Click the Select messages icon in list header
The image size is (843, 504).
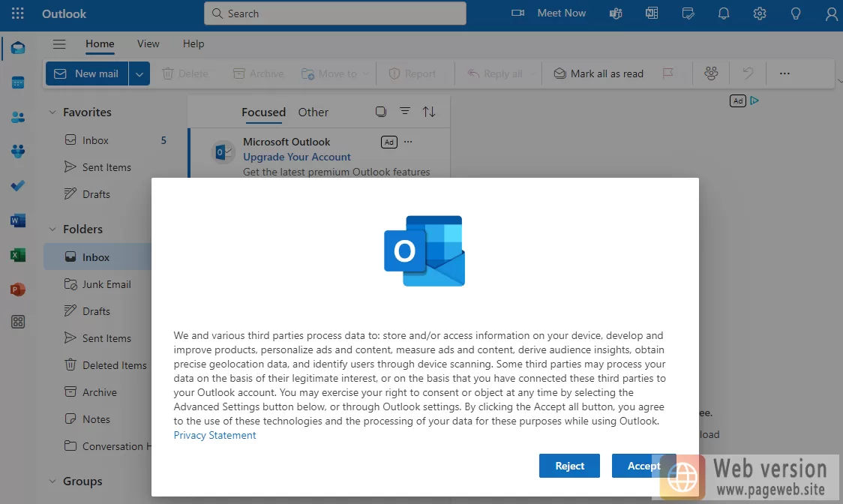click(381, 111)
